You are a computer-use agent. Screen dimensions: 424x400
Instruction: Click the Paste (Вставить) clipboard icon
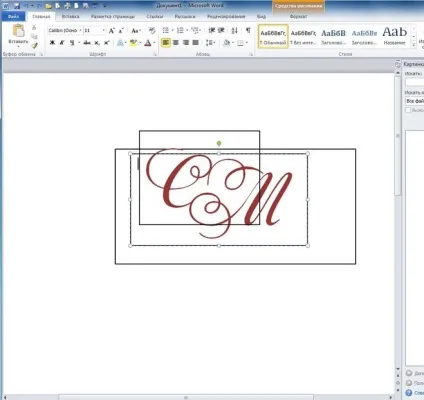click(18, 31)
